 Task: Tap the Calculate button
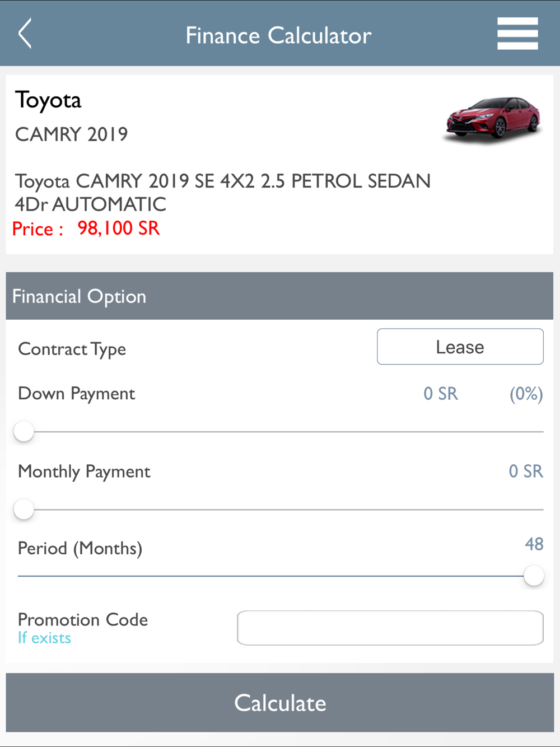[x=280, y=703]
